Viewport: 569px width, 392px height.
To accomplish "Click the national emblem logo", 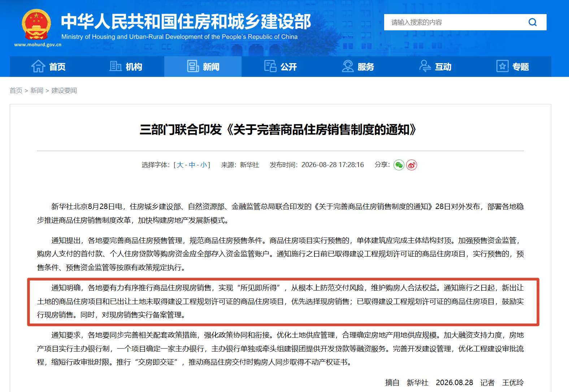I will coord(36,24).
